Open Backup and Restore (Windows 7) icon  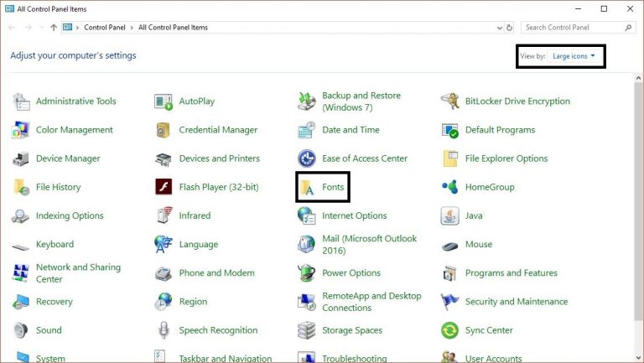click(x=306, y=101)
